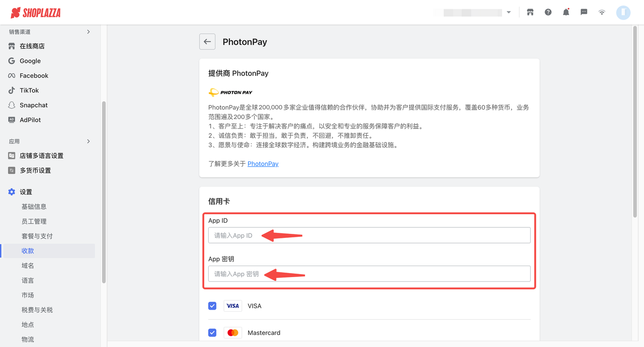Click the back arrow button
This screenshot has height=347, width=644.
pos(207,42)
